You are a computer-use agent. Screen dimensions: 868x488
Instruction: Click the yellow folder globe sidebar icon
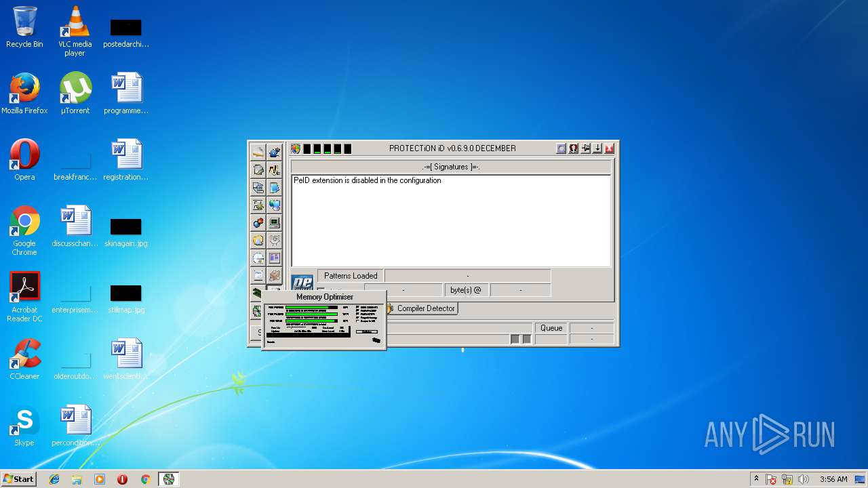[258, 240]
